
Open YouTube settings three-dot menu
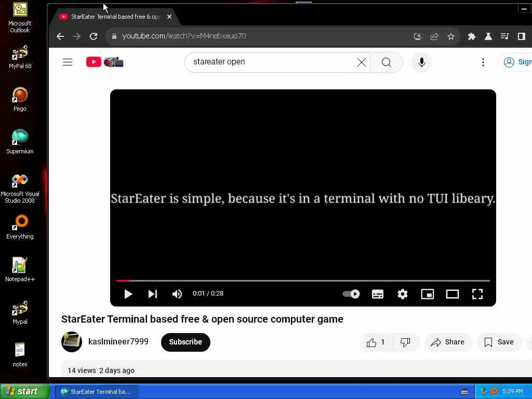coord(483,62)
